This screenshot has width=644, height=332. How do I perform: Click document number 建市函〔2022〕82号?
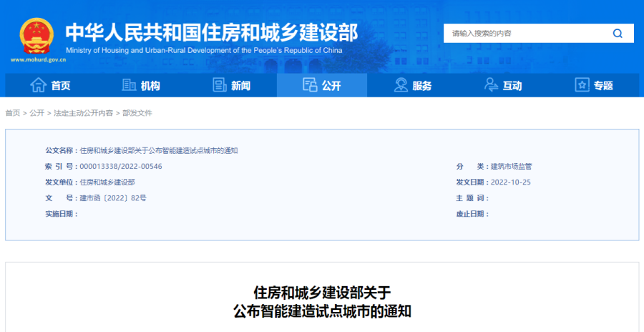coord(113,198)
